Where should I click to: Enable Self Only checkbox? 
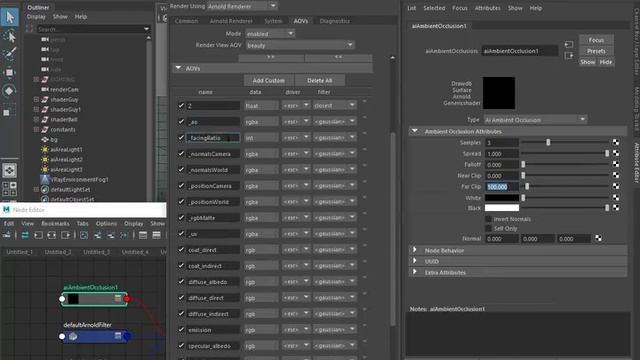coord(488,228)
